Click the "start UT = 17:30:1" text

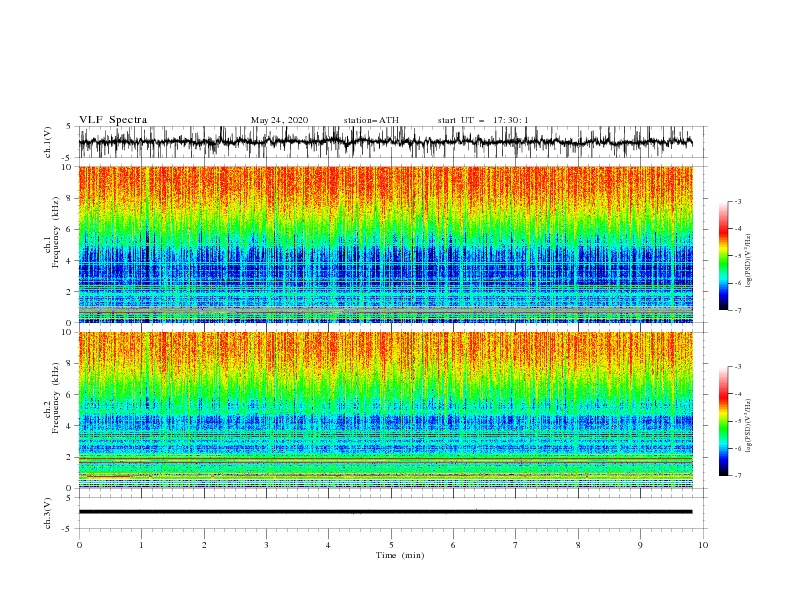[483, 120]
